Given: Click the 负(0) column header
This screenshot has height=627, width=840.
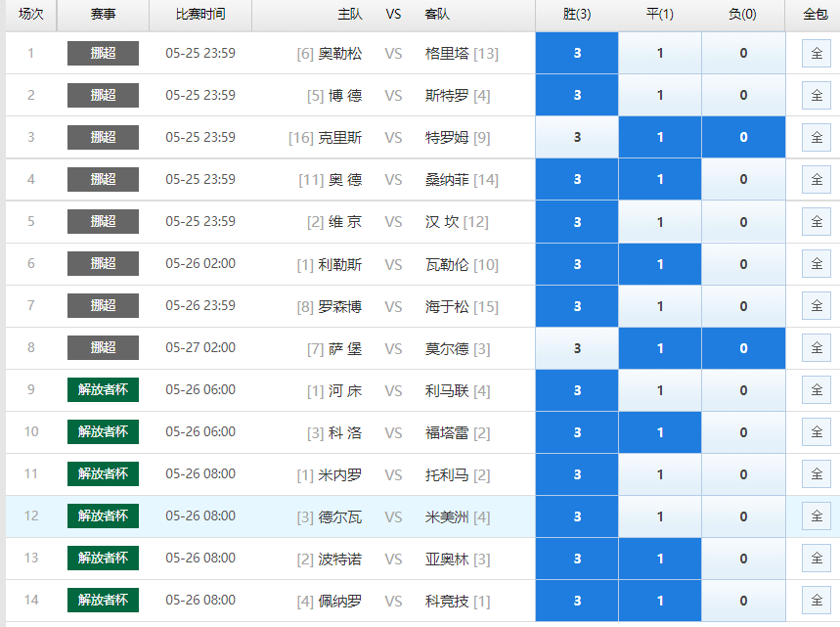Looking at the screenshot, I should click(742, 15).
